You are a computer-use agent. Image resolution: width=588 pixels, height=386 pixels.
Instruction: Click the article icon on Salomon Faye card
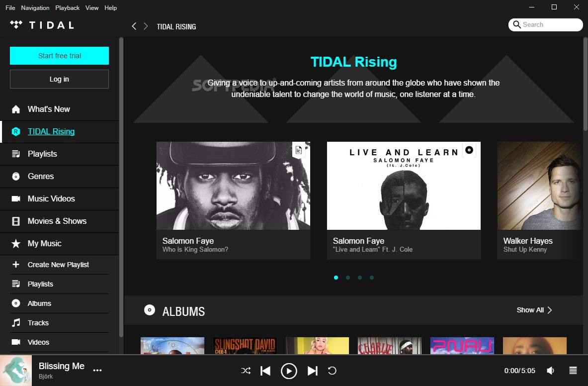click(299, 150)
